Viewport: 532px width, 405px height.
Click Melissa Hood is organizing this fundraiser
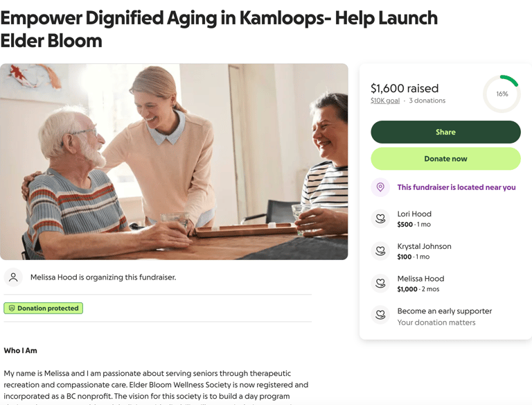coord(103,277)
